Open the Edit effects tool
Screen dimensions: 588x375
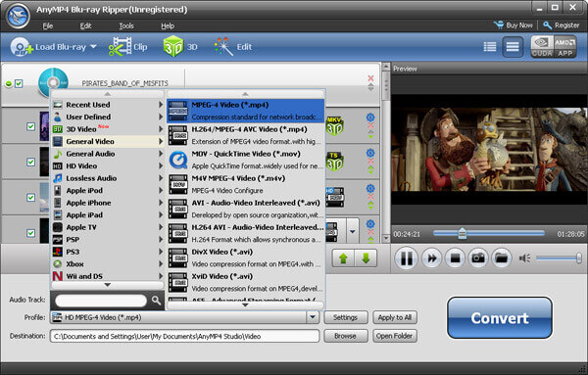click(x=233, y=47)
